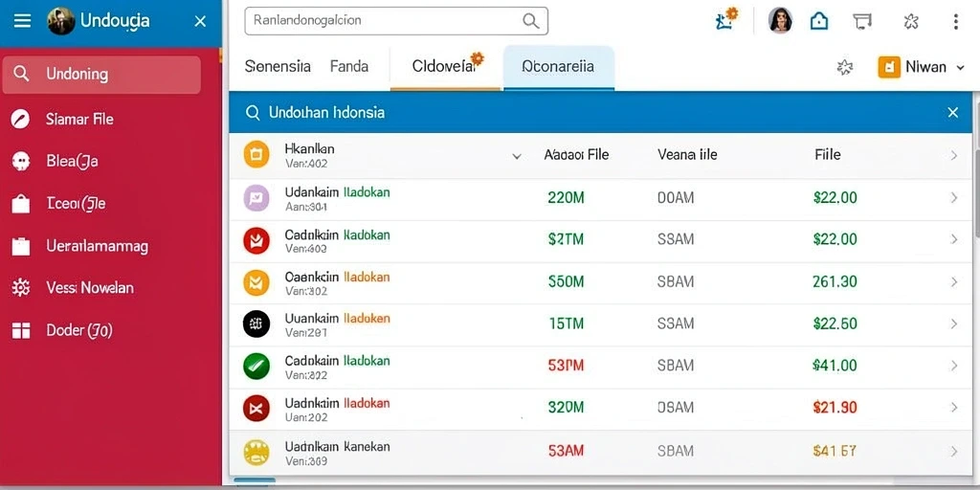
Task: Switch to the Cldoveia tab
Action: (445, 67)
